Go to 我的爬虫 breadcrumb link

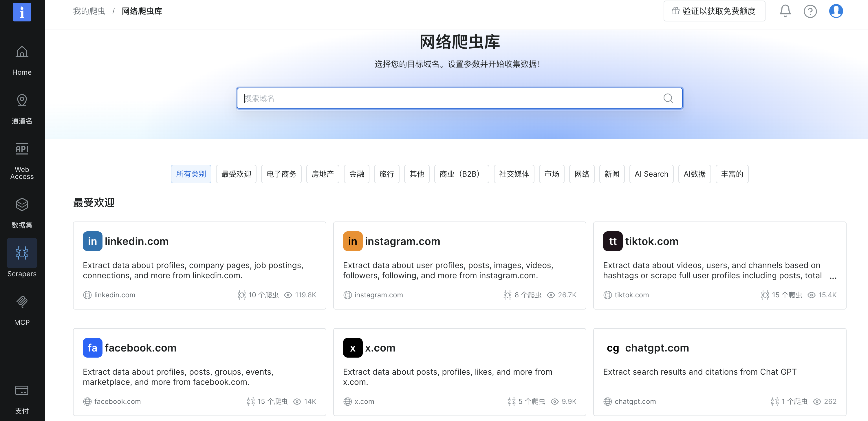point(89,11)
